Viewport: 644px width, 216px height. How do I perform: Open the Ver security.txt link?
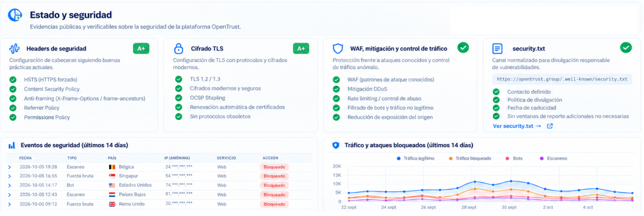pyautogui.click(x=517, y=126)
